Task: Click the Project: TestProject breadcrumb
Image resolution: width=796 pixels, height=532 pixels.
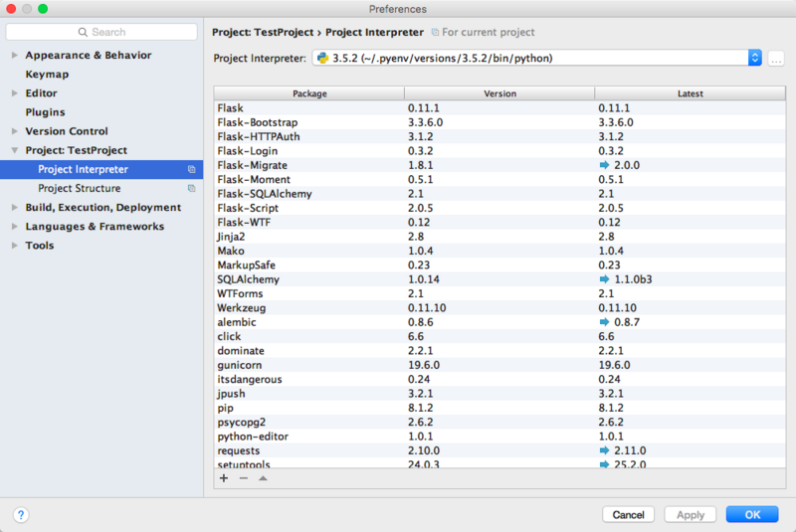Action: tap(263, 32)
